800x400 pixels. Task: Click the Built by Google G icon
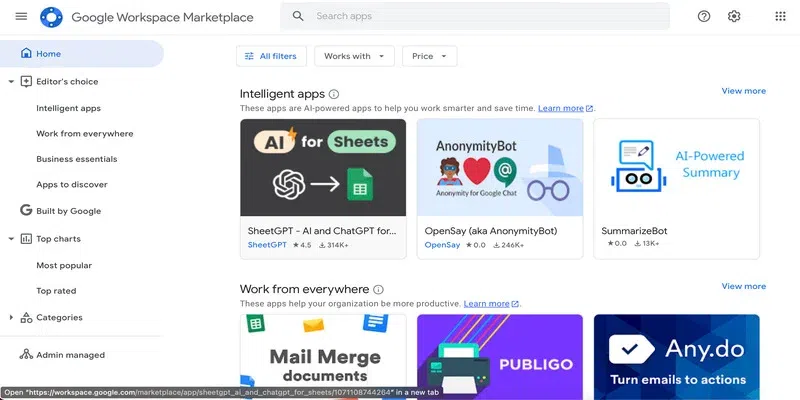coord(26,210)
